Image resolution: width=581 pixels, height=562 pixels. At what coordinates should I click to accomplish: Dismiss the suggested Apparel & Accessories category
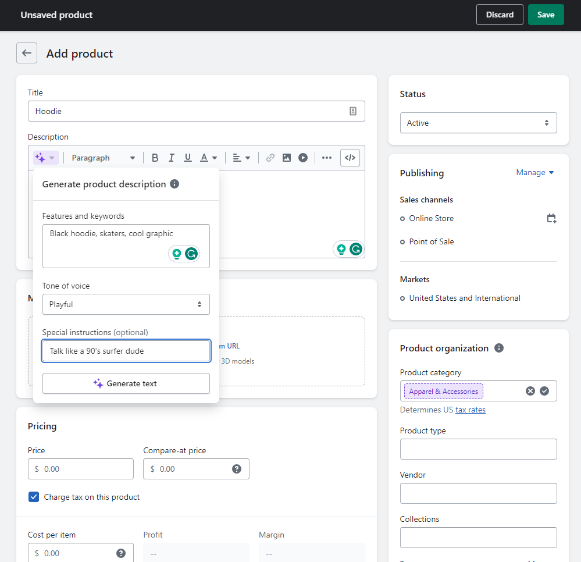(530, 391)
